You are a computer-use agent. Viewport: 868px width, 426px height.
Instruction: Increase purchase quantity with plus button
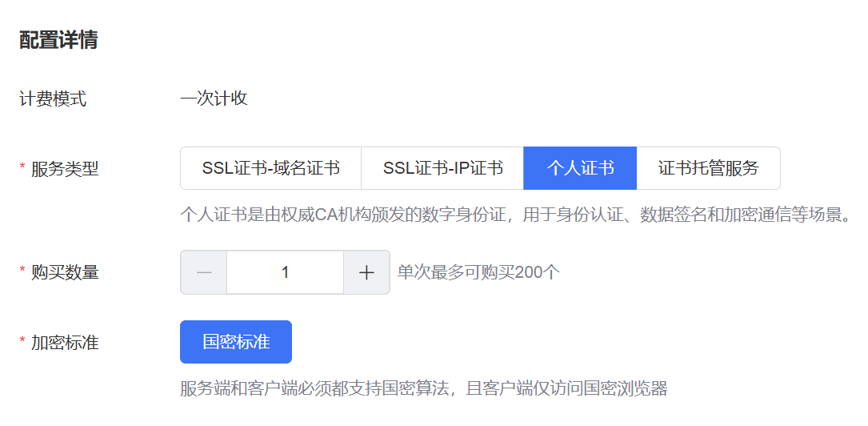pyautogui.click(x=366, y=272)
